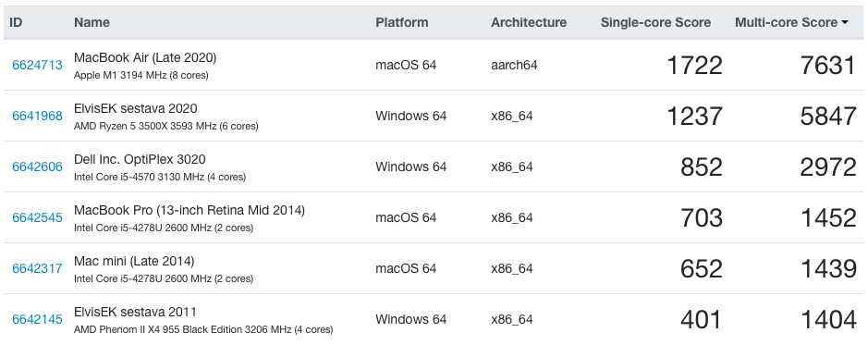Click aarch64 architecture cell
The image size is (868, 345).
tap(514, 65)
